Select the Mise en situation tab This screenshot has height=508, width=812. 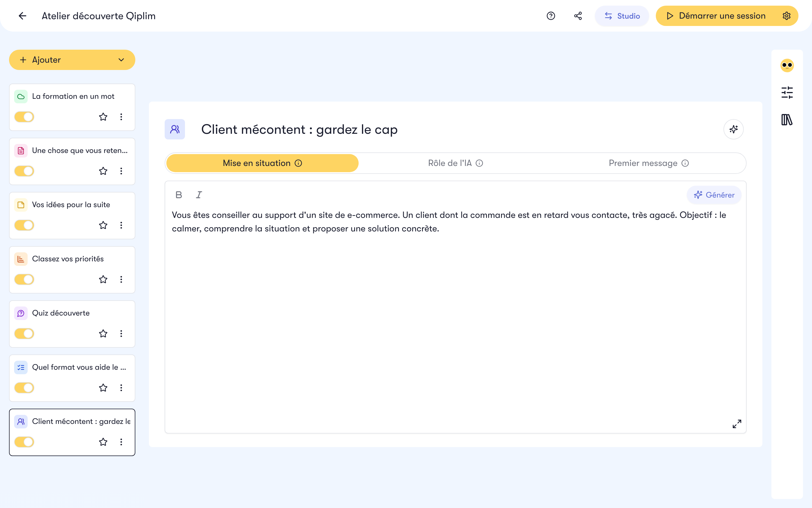pyautogui.click(x=262, y=163)
